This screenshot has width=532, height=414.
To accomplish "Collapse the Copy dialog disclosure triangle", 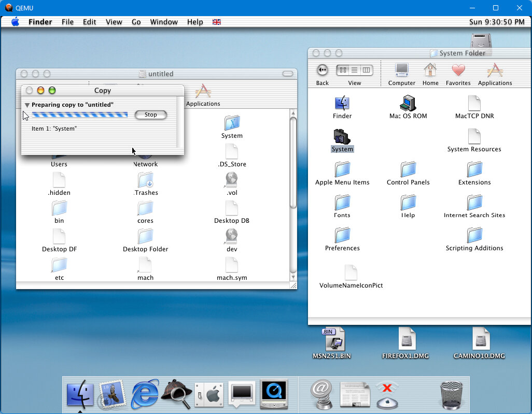I will click(27, 105).
